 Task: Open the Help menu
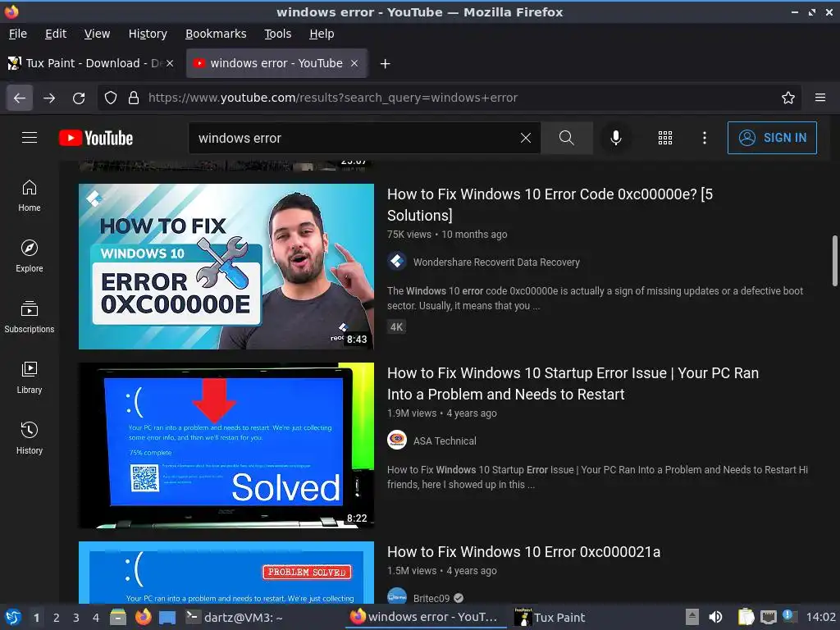322,34
